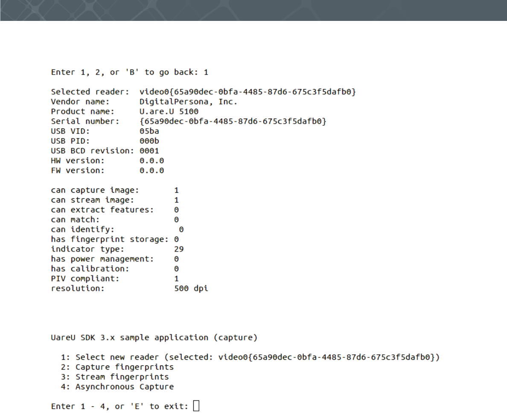Viewport: 507px width, 420px height.
Task: Click the dark patterned header banner
Action: [253, 10]
